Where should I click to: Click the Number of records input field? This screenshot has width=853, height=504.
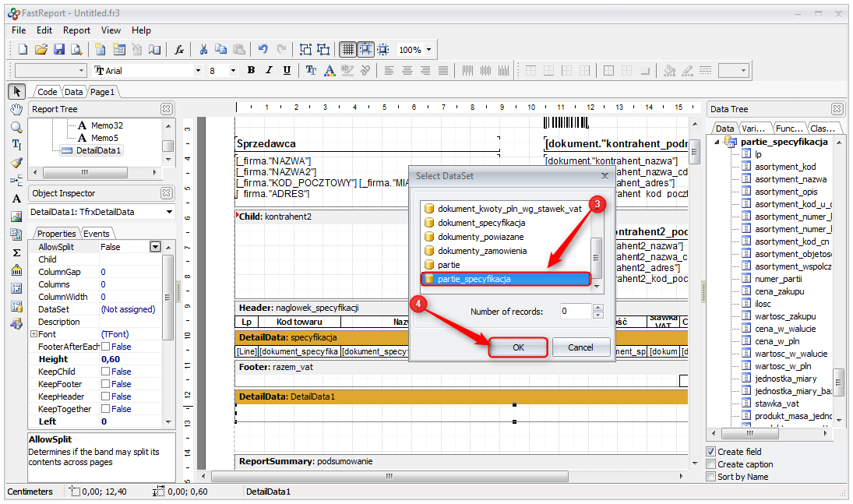pyautogui.click(x=576, y=312)
